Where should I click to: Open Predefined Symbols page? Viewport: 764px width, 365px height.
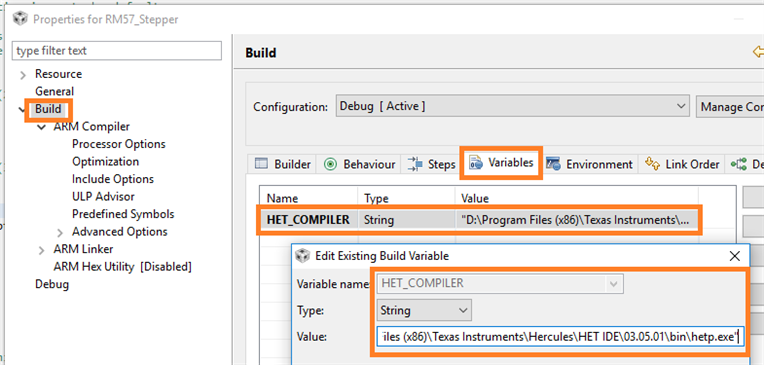[123, 214]
